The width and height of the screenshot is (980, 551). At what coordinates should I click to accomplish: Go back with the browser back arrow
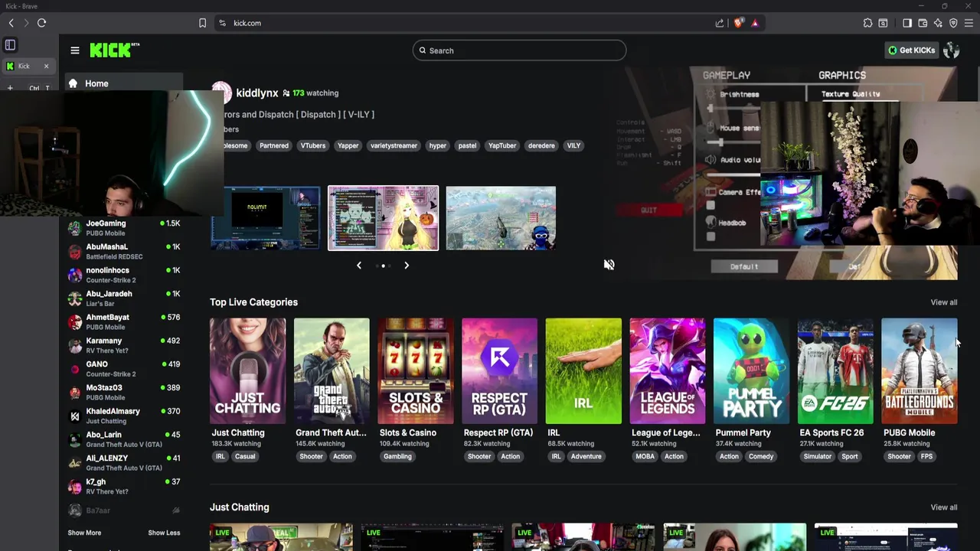pyautogui.click(x=11, y=23)
